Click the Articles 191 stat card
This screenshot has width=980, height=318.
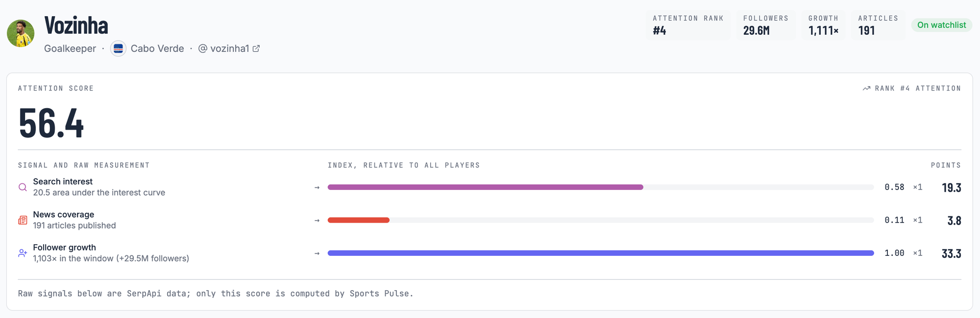(x=878, y=25)
